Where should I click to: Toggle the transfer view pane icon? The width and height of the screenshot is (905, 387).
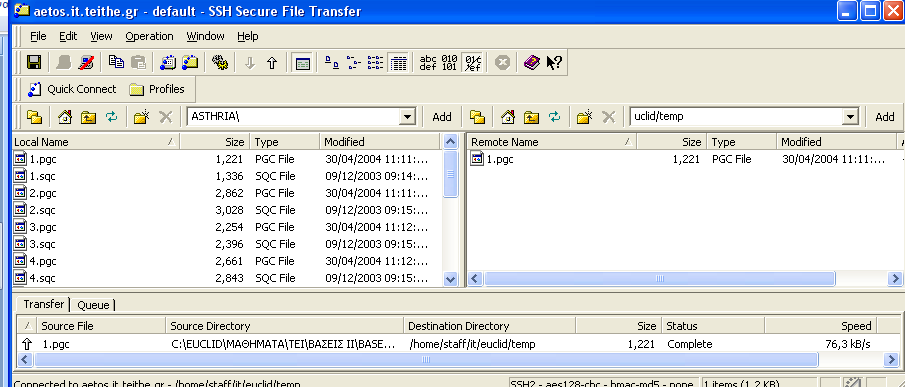[302, 63]
